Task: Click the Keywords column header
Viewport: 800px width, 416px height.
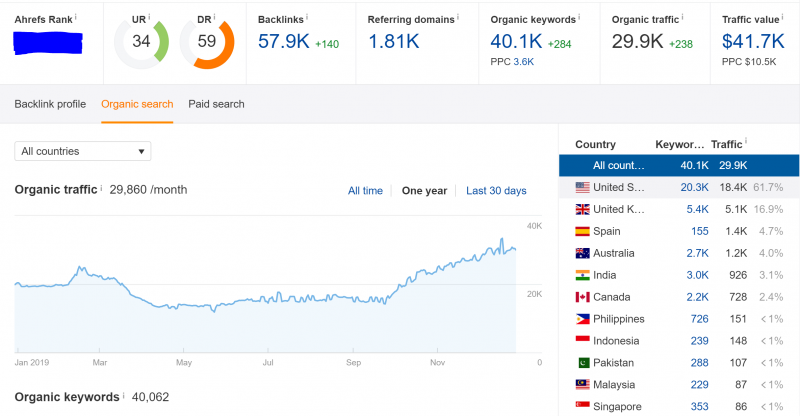Action: 680,144
